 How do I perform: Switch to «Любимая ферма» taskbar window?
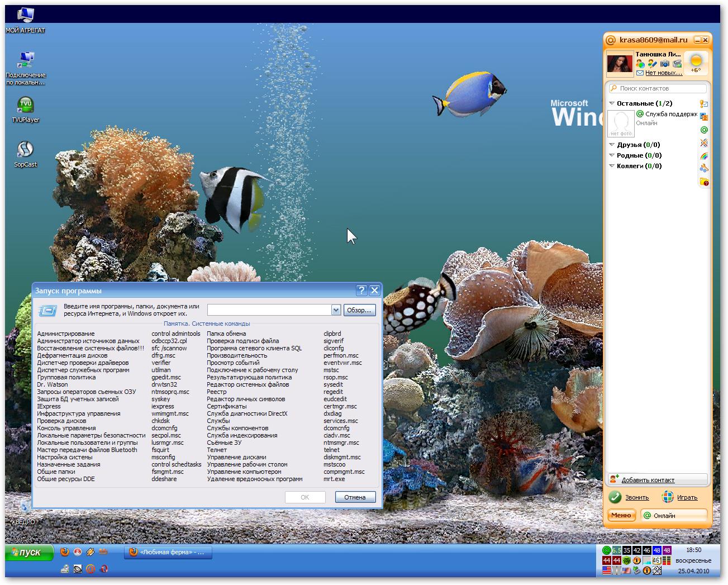click(x=168, y=552)
